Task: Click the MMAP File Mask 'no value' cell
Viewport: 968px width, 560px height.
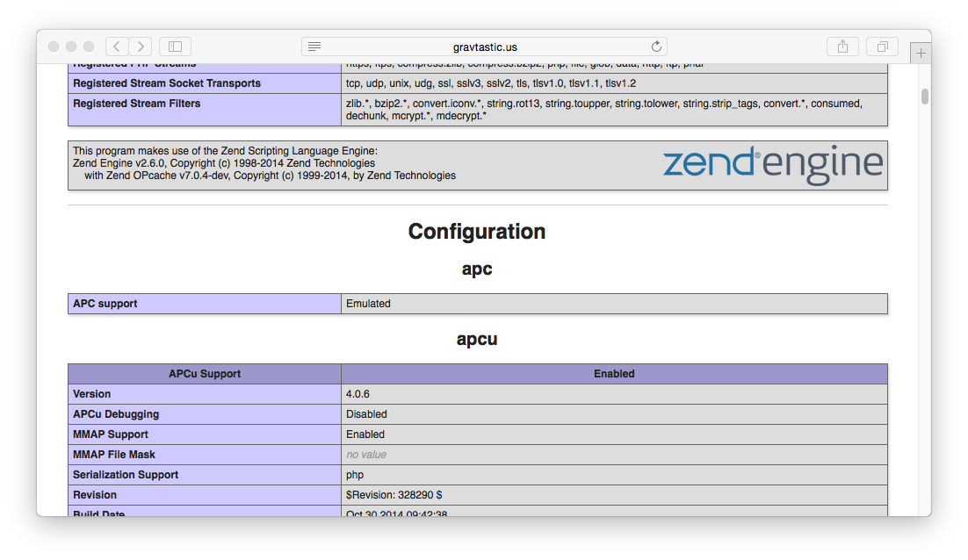Action: [366, 455]
